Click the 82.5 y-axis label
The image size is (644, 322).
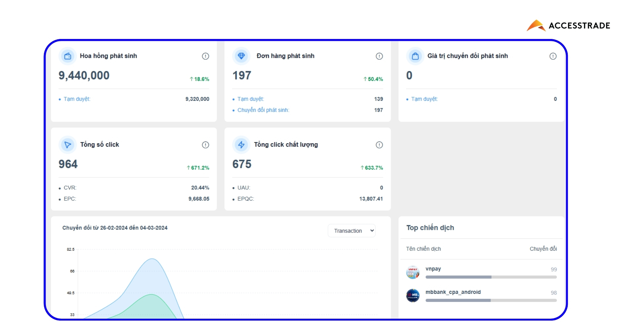[x=71, y=249]
